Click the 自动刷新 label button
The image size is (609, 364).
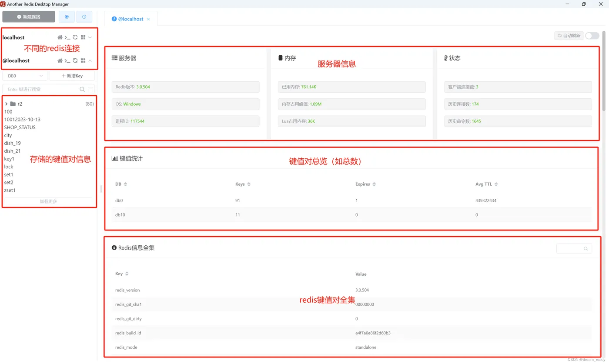point(569,36)
